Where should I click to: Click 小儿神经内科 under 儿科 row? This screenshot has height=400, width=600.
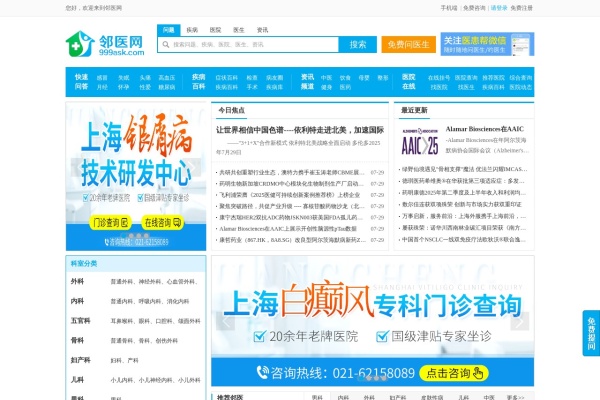[155, 380]
